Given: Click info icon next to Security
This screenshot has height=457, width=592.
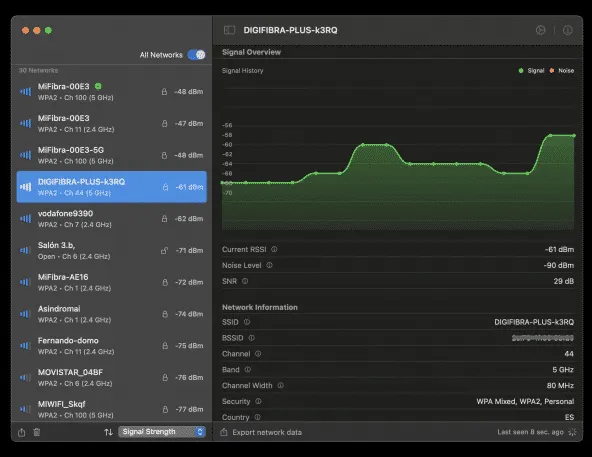Looking at the screenshot, I should 258,401.
